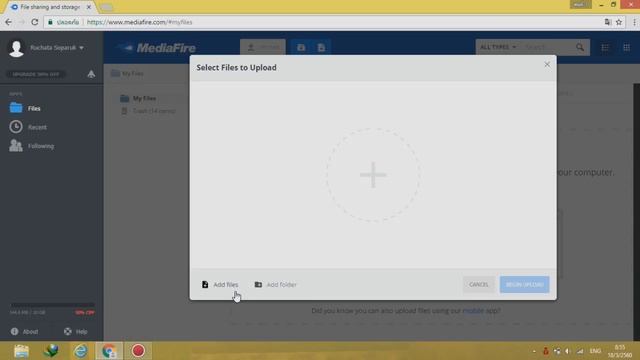The height and width of the screenshot is (360, 640).
Task: Close the File sharing and storage tab
Action: tap(89, 7)
